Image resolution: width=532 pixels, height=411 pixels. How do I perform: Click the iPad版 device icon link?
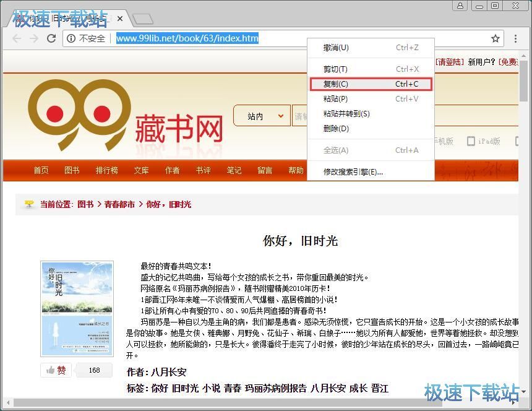[484, 141]
